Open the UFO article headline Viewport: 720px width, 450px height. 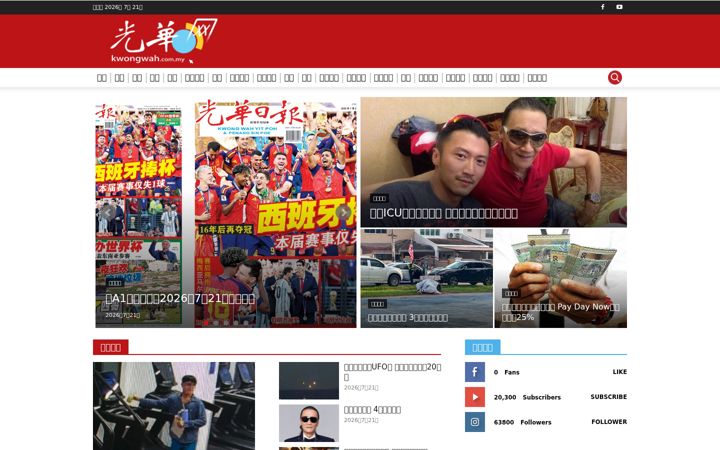pyautogui.click(x=393, y=371)
